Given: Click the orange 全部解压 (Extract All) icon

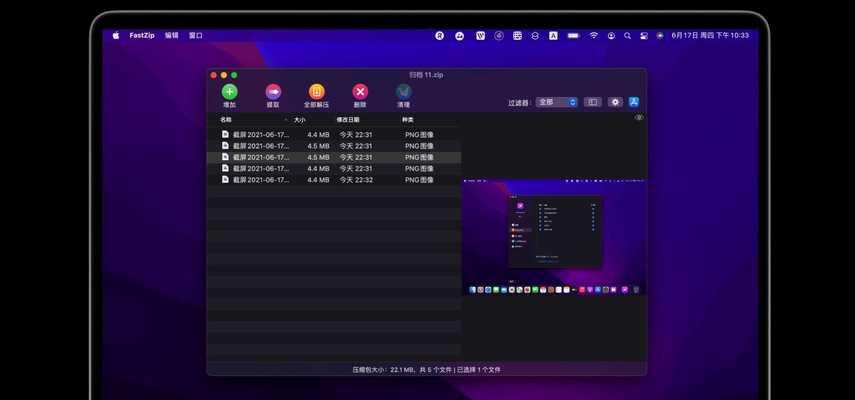Looking at the screenshot, I should pyautogui.click(x=317, y=92).
